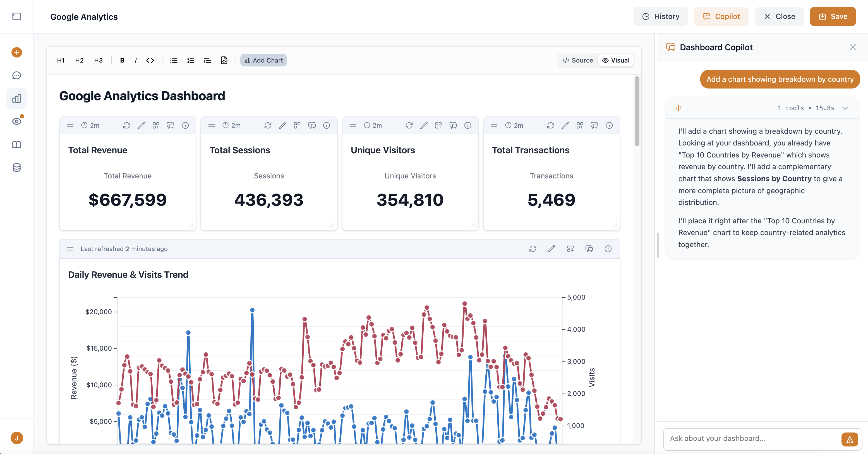Click the Add Chart button
868x454 pixels.
pos(263,60)
